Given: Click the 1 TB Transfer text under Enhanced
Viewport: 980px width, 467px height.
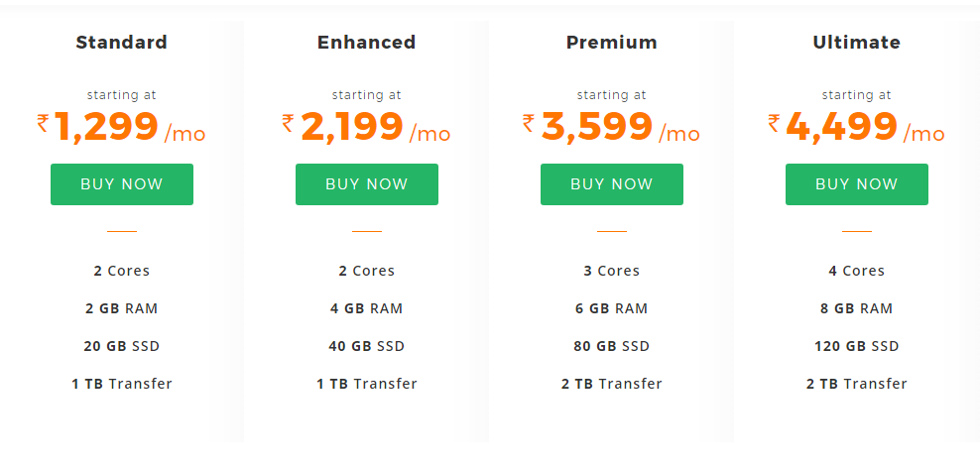Looking at the screenshot, I should pyautogui.click(x=366, y=384).
